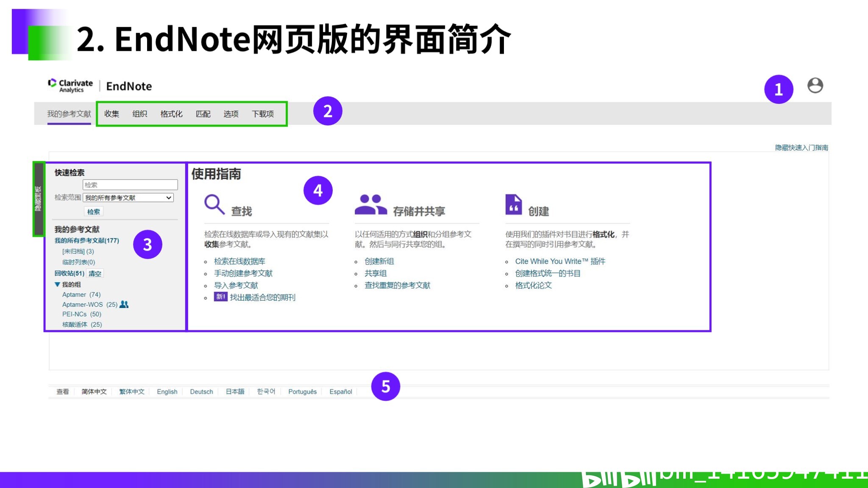Screen dimensions: 868x488
Task: Select English in the language bar
Action: click(x=167, y=391)
